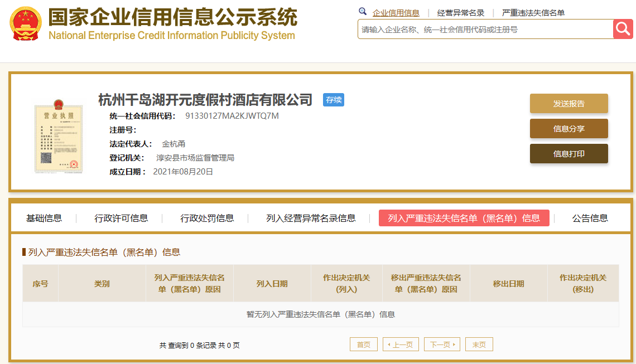Click the establishment date 2021年08月20日
The width and height of the screenshot is (636, 364).
pos(183,172)
